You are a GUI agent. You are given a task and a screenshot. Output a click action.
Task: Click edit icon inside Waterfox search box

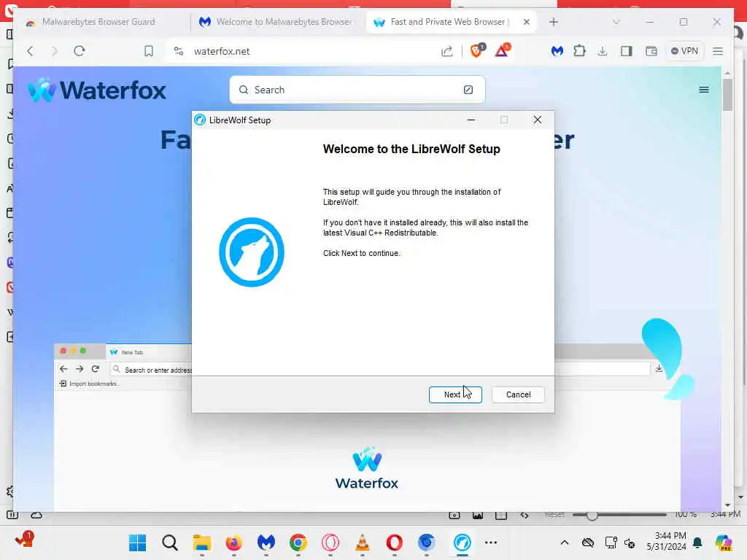point(468,90)
